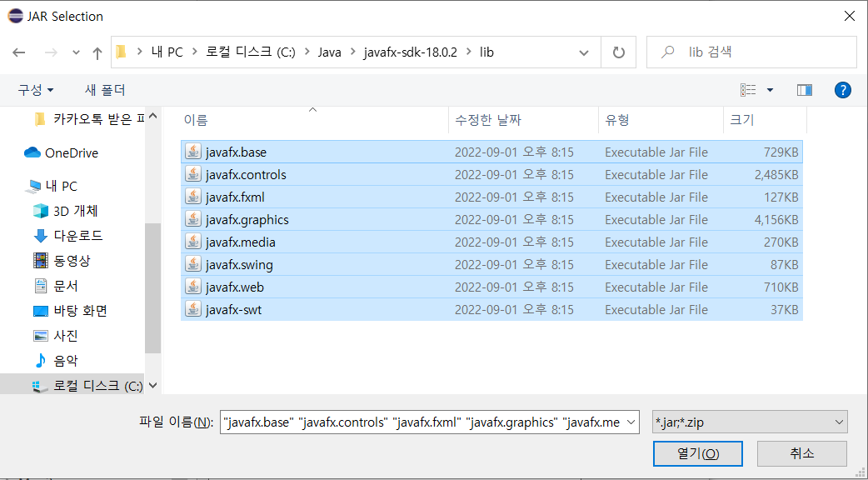Click the javafx.fxml jar icon
Screen dimensions: 868x480
[192, 197]
